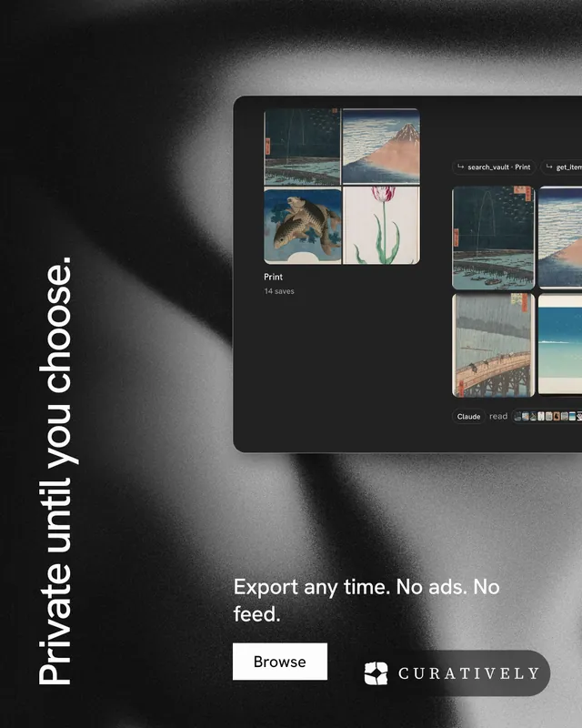Click the Export any time tagline text
Image resolution: width=582 pixels, height=728 pixels.
366,600
